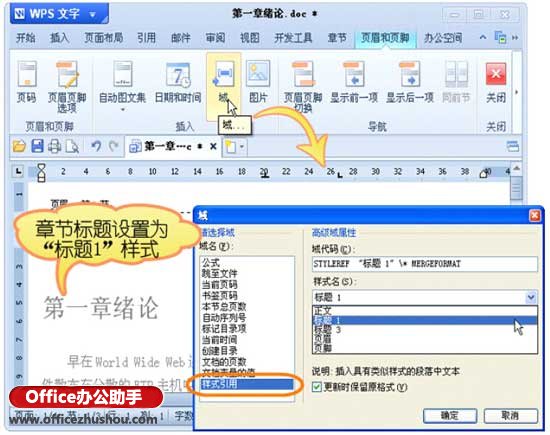Confirm with the 确定 button

[450, 416]
